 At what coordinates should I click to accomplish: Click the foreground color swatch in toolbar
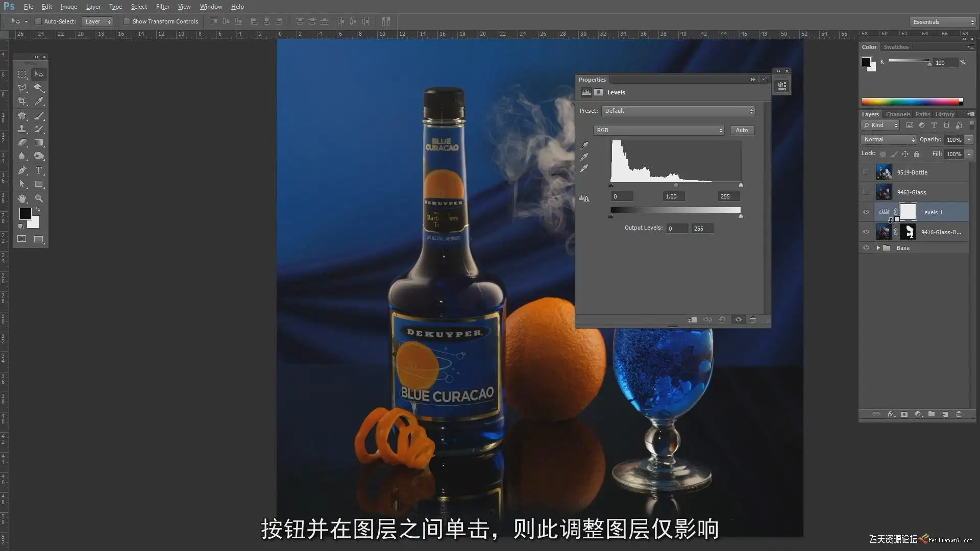(25, 214)
